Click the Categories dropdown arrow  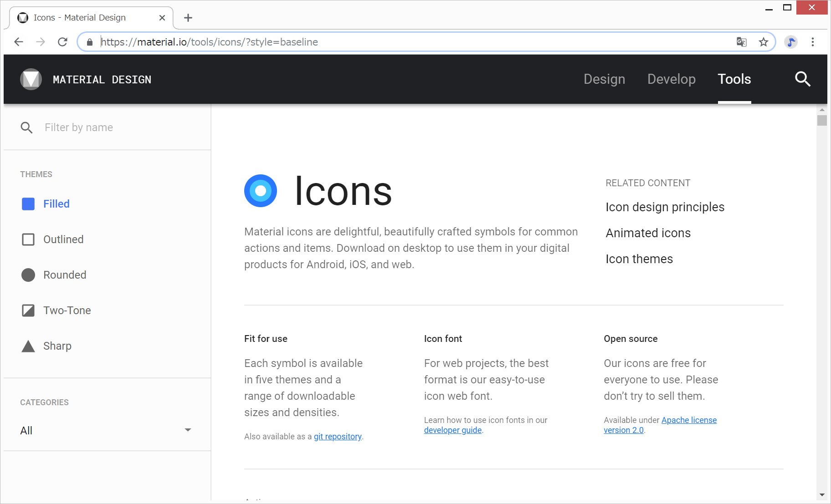click(188, 430)
